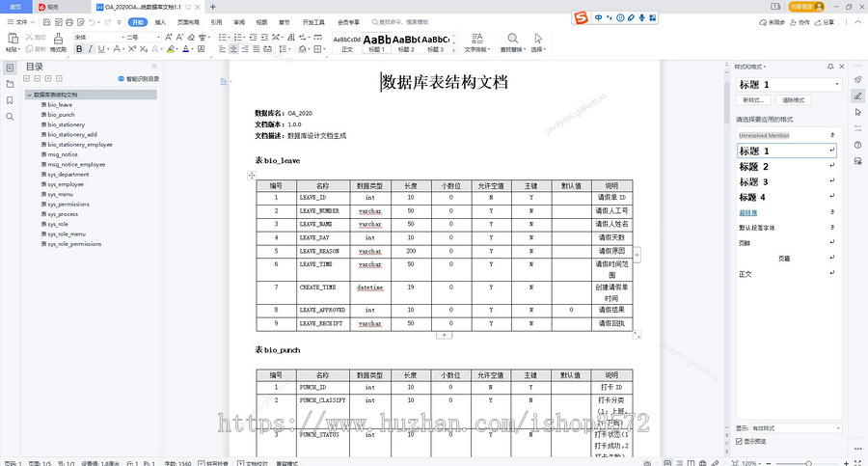Image resolution: width=868 pixels, height=466 pixels.
Task: Switch to the 开发工具 Developer tab
Action: tap(313, 22)
